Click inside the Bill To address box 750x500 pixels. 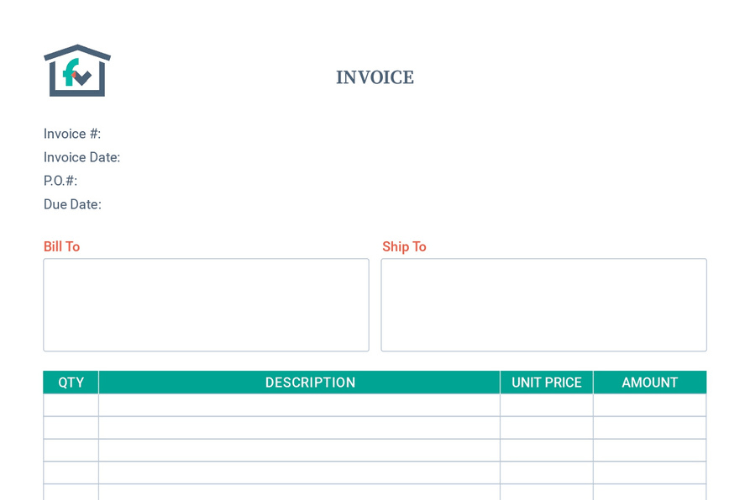[206, 305]
